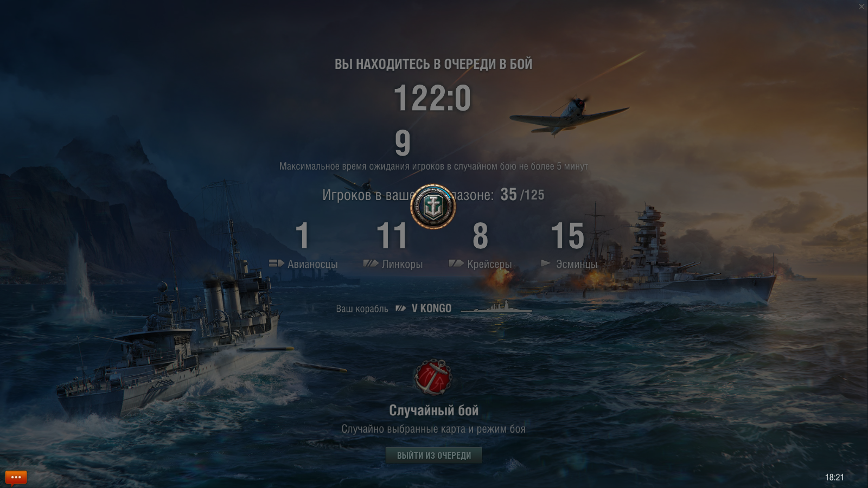Click the Kongo ship silhouette thumbnail
The height and width of the screenshot is (488, 868).
coord(496,307)
